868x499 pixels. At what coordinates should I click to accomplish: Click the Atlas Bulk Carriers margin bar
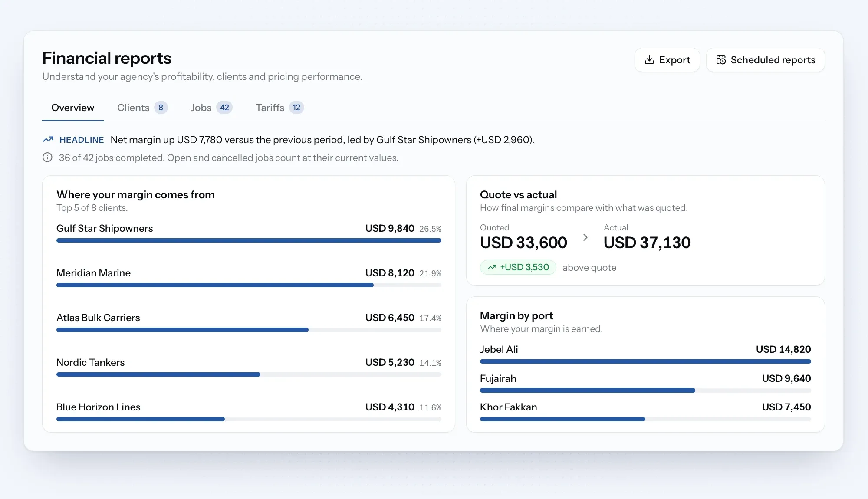coord(249,330)
